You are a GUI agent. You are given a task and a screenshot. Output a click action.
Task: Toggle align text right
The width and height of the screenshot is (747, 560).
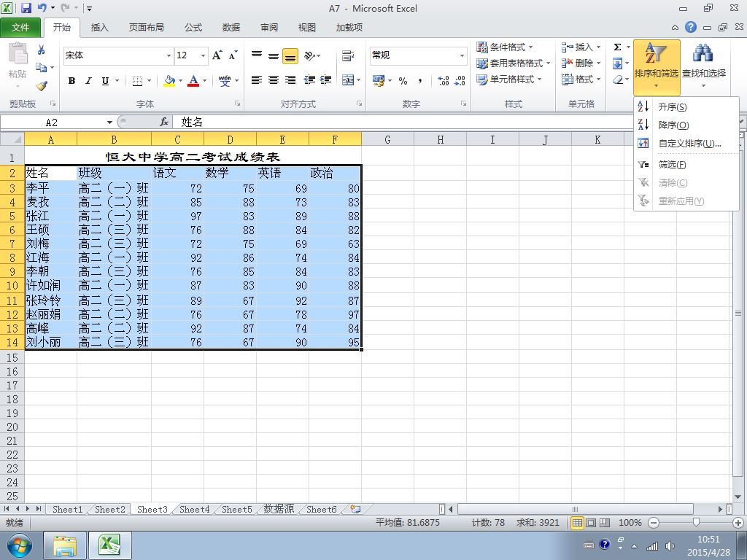coord(290,80)
